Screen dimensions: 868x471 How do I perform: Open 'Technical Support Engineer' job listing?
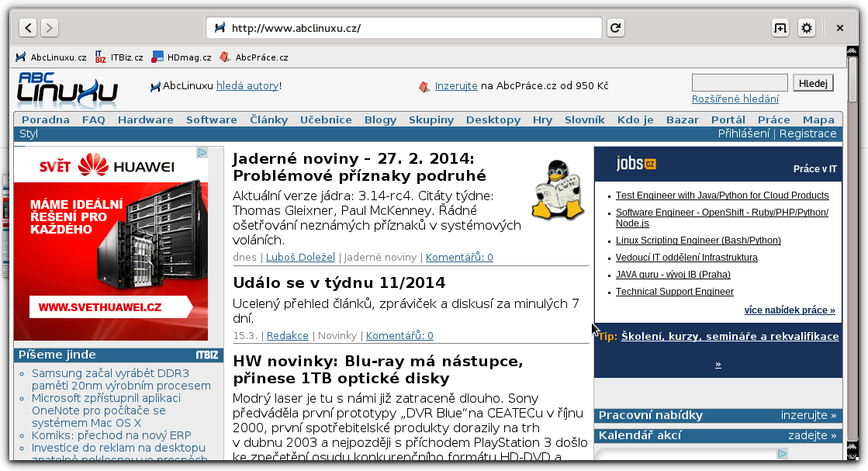674,292
